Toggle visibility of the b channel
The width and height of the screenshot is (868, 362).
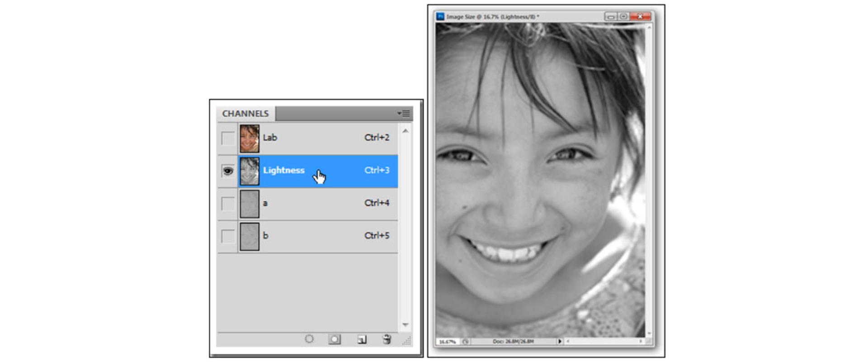[228, 236]
